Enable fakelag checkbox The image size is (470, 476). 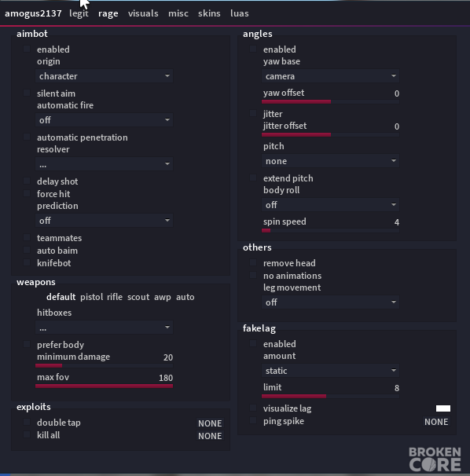pyautogui.click(x=253, y=343)
